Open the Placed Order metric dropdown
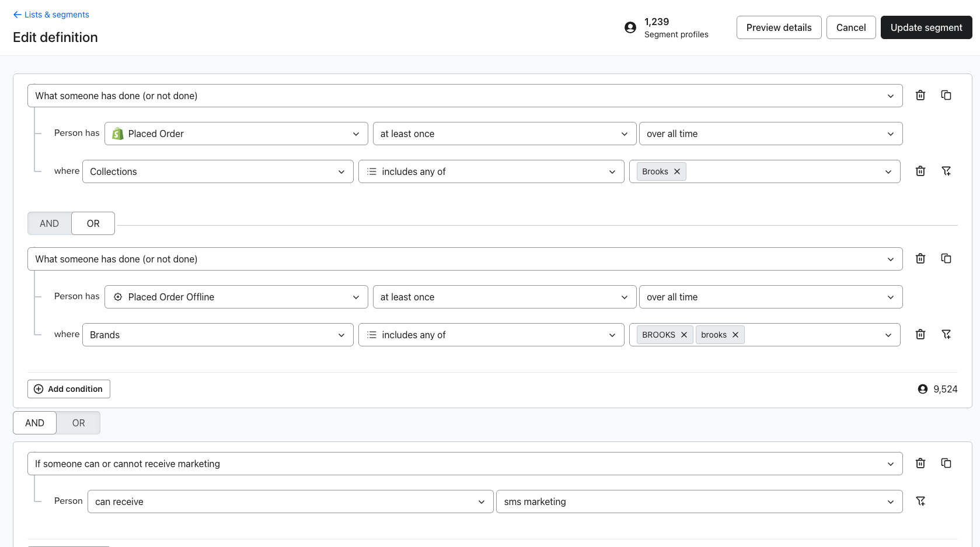980x547 pixels. [x=236, y=134]
